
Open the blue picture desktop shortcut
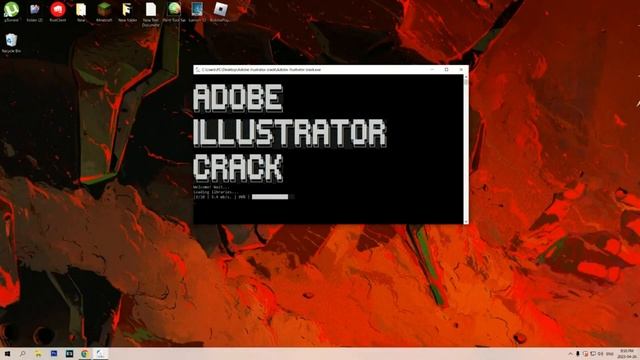point(197,11)
